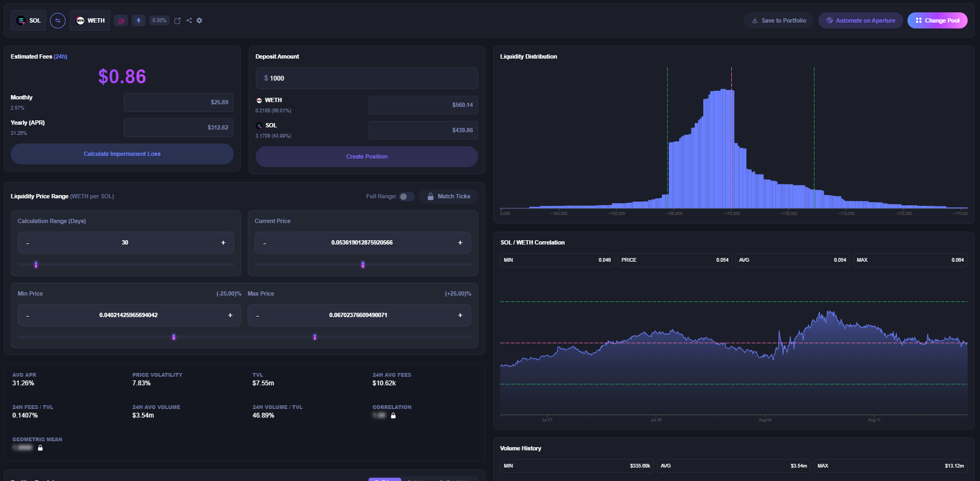
Task: Open the WETH token selector
Action: 90,20
